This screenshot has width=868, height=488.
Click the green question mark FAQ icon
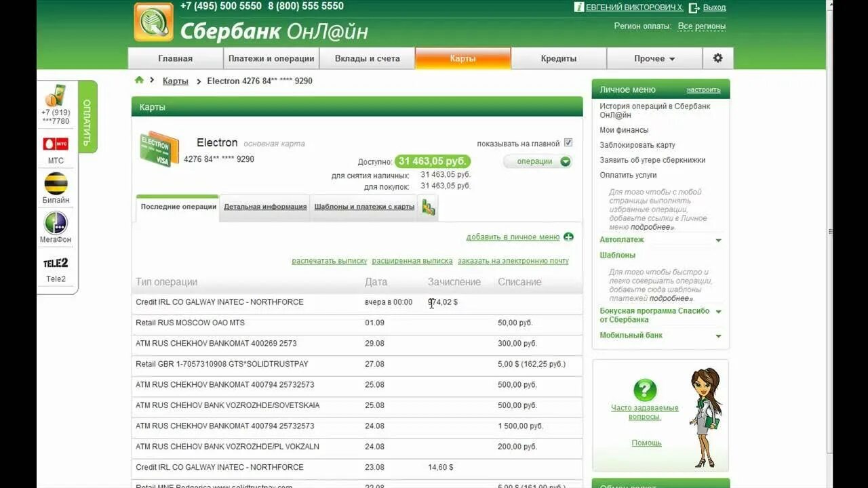point(645,390)
